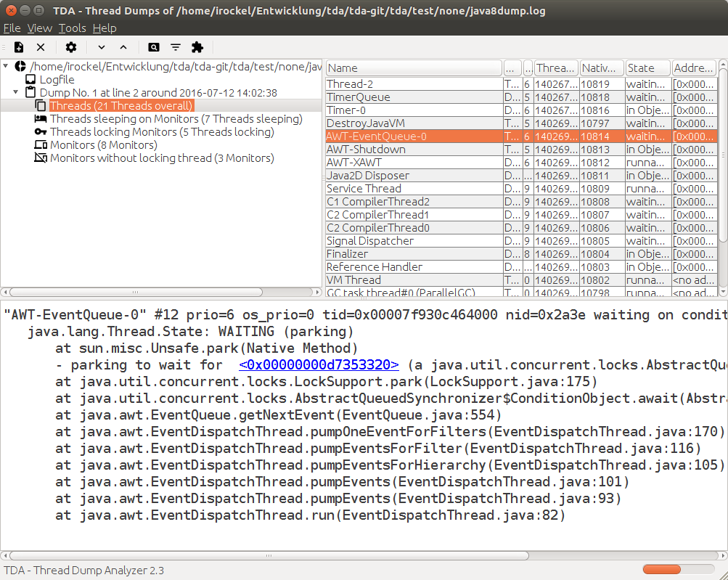728x580 pixels.
Task: Click the bed icon for sleeping threads
Action: coord(41,118)
